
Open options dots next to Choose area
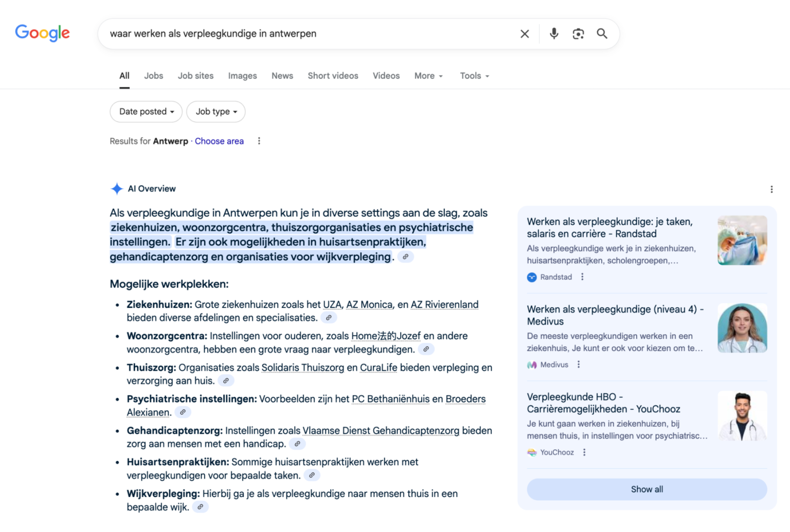[x=259, y=141]
